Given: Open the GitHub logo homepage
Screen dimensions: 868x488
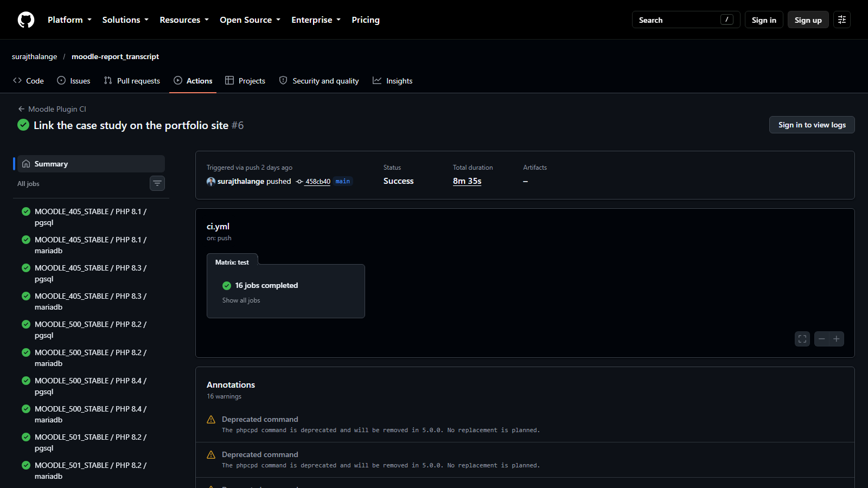Looking at the screenshot, I should click(x=26, y=20).
